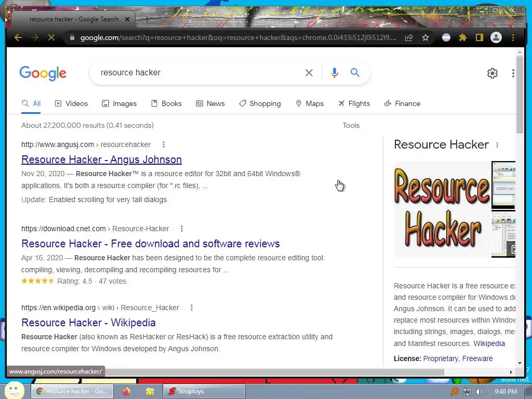Open the network tray icon

point(467,392)
